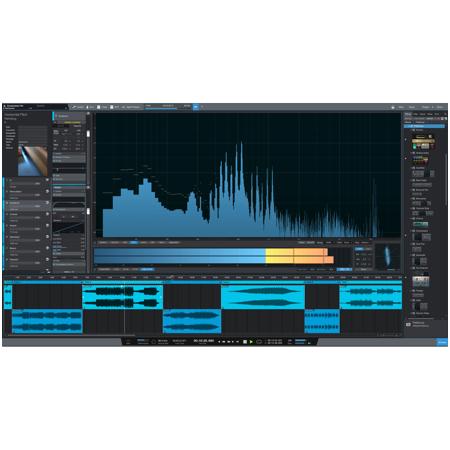Click the spectrum analyzer display
Screen dimensions: 450x450
point(248,175)
